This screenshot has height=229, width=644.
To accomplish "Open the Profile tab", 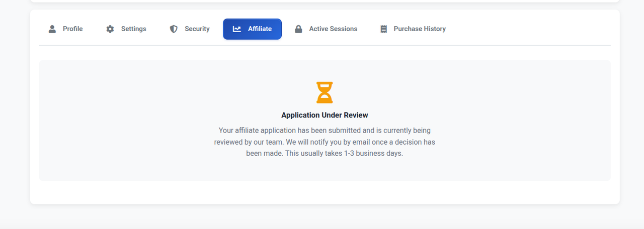I will (72, 29).
